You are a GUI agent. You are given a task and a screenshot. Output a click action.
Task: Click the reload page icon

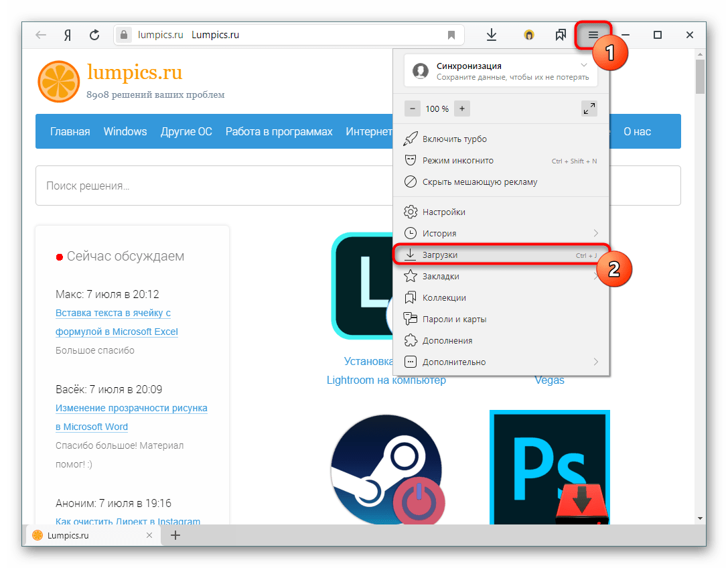pos(94,35)
